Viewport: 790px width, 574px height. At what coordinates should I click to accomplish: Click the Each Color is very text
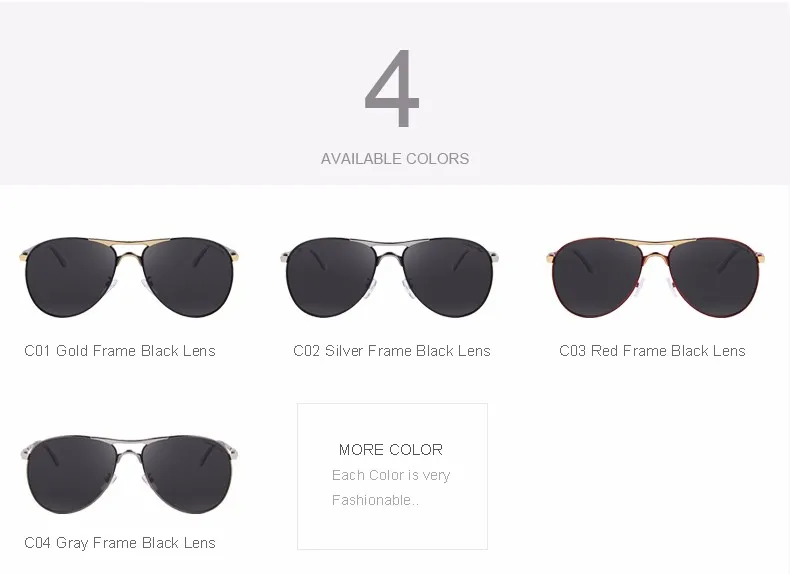pos(391,475)
